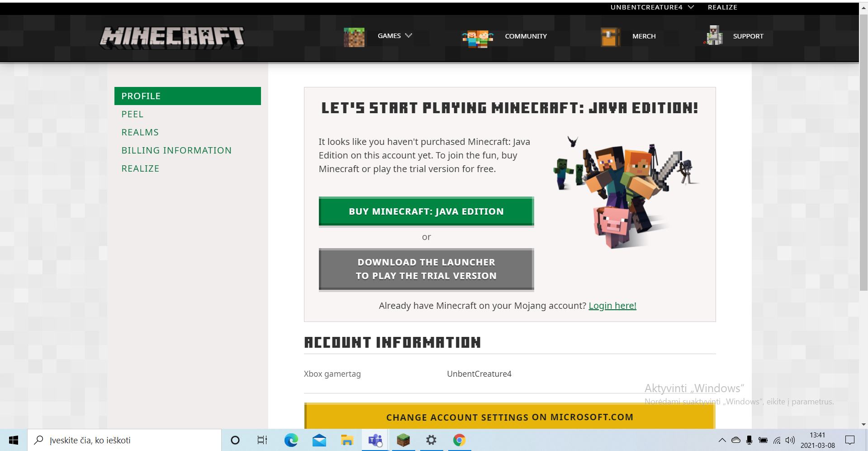The height and width of the screenshot is (451, 868).
Task: Select Peel in the sidebar
Action: (x=133, y=114)
